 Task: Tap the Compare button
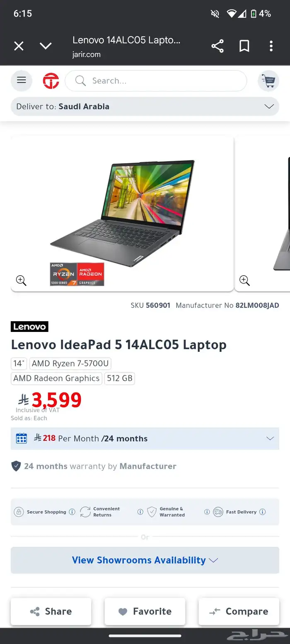pos(239,611)
